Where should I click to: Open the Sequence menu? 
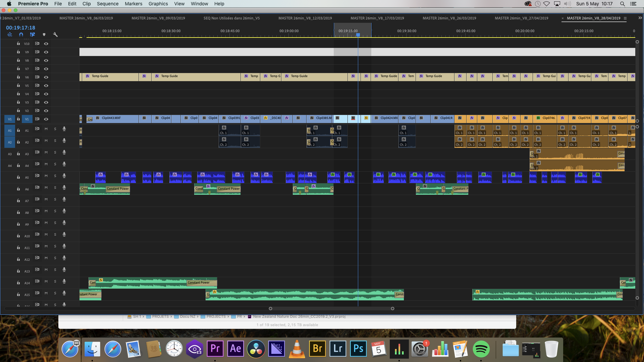tap(107, 4)
